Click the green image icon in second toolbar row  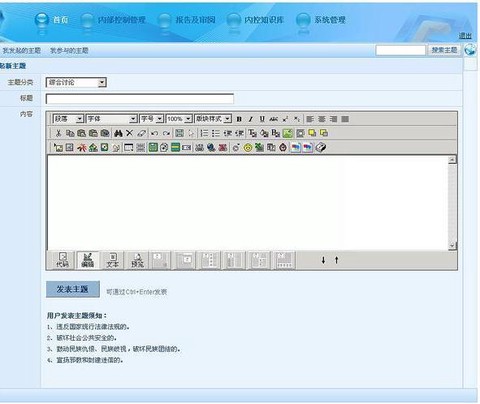[x=287, y=133]
